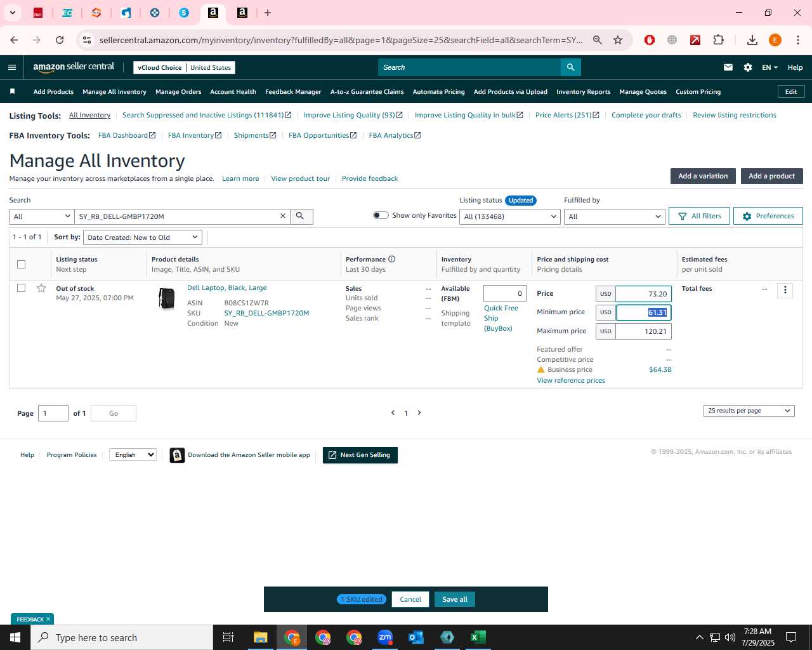Open the Sort by Date Created dropdown
The height and width of the screenshot is (650, 812).
pyautogui.click(x=143, y=237)
